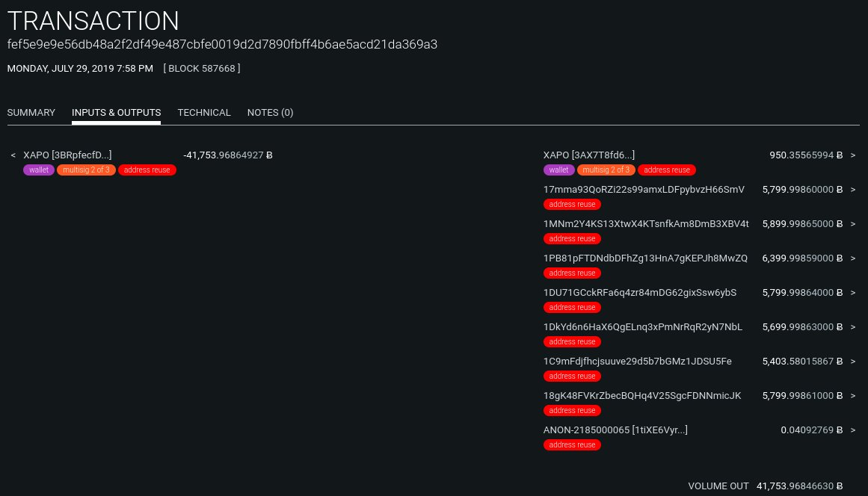Viewport: 868px width, 496px height.
Task: Click the left chevron beside the XAPO input
Action: (x=13, y=155)
